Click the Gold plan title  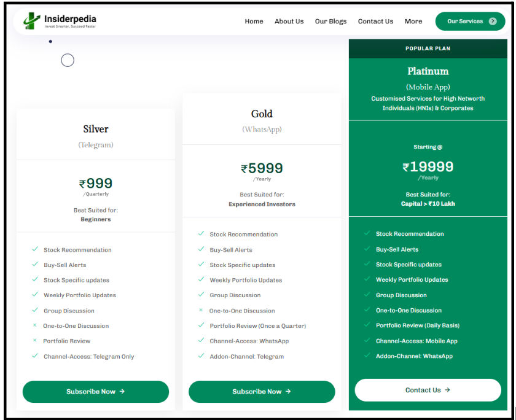coord(262,114)
